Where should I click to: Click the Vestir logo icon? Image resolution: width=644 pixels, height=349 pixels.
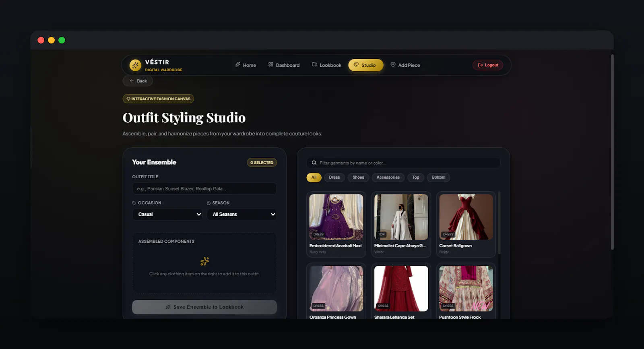pyautogui.click(x=135, y=65)
